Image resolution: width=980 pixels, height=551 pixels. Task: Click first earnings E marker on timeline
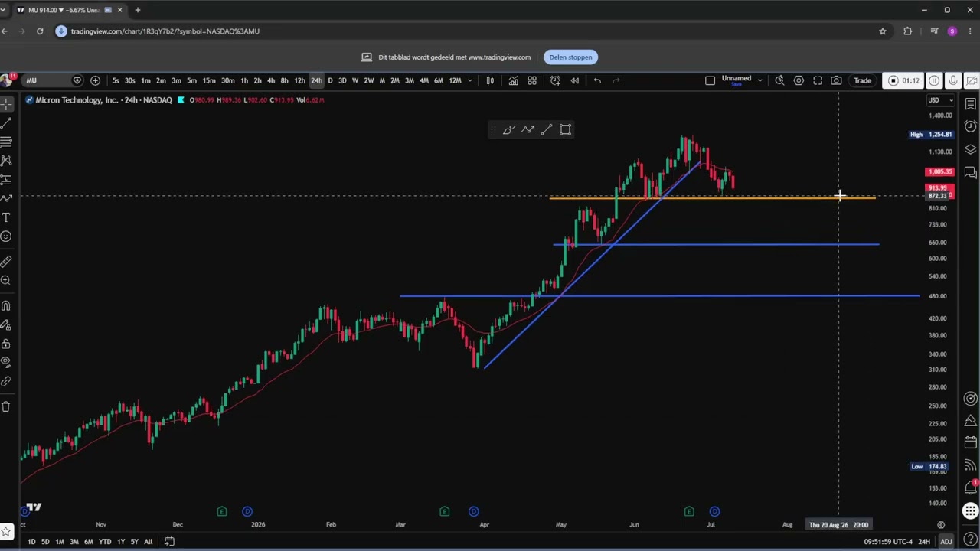[222, 511]
